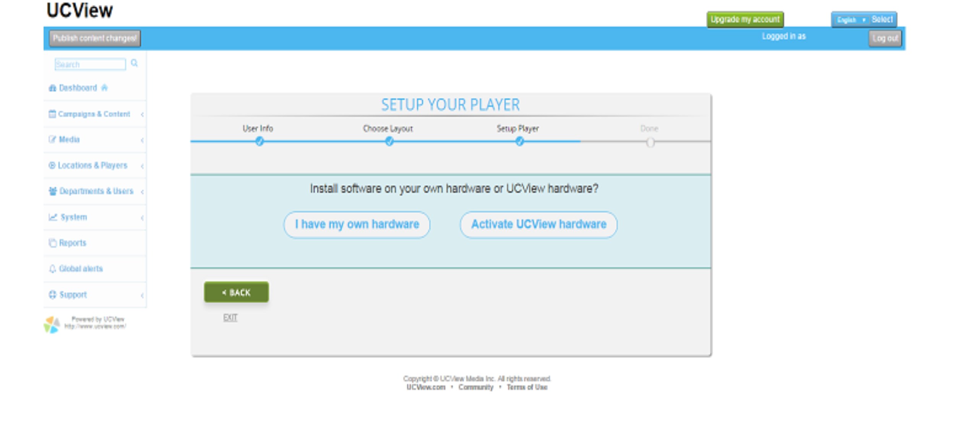The image size is (980, 421).
Task: Open the Terms of Use link
Action: click(527, 387)
